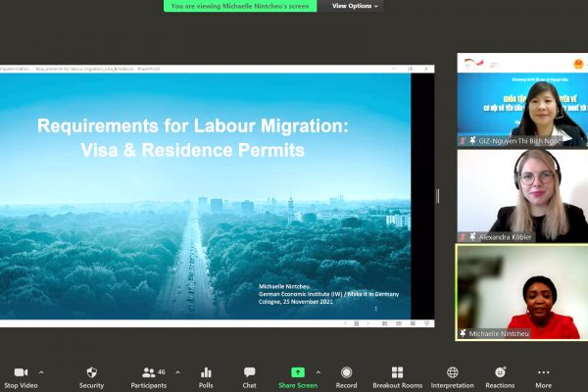The height and width of the screenshot is (392, 588).
Task: Select Michaelle Nintcheu's video thumbnail
Action: [x=521, y=292]
